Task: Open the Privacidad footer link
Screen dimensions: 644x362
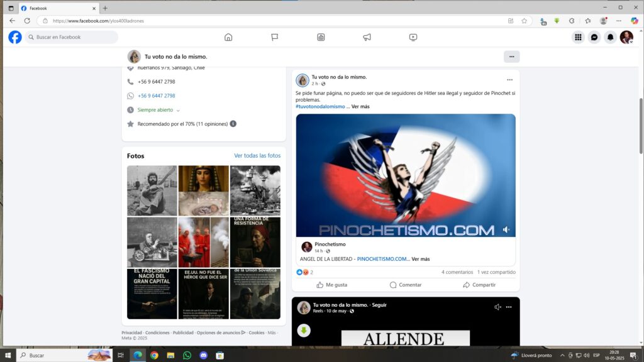Action: (x=131, y=333)
